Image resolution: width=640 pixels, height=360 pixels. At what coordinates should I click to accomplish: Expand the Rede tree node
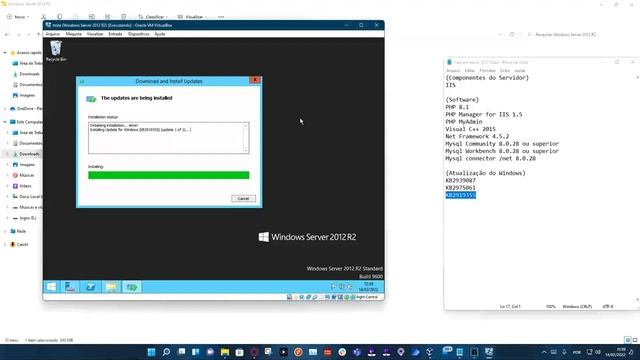pos(5,231)
